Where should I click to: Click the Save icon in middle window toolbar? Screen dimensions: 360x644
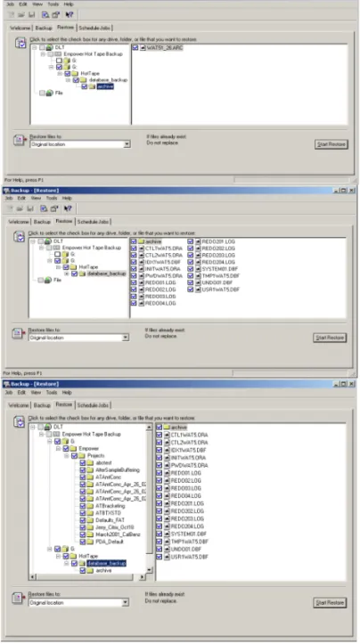30,208
